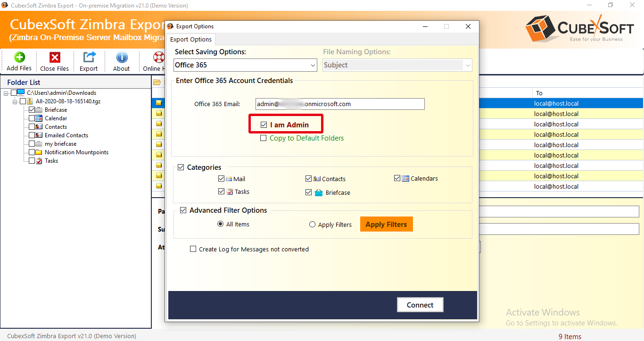
Task: Check the Notification Mountpoints folder checkbox
Action: pos(32,152)
